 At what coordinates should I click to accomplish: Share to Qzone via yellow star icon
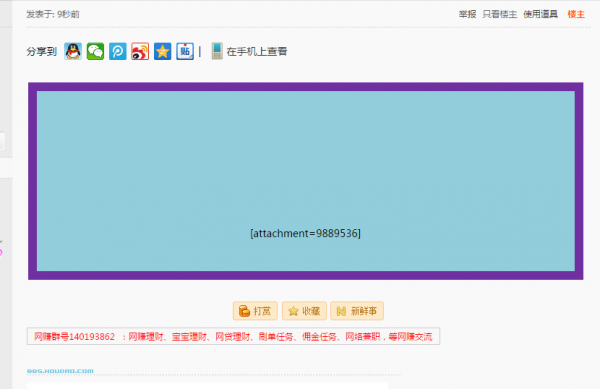point(163,51)
